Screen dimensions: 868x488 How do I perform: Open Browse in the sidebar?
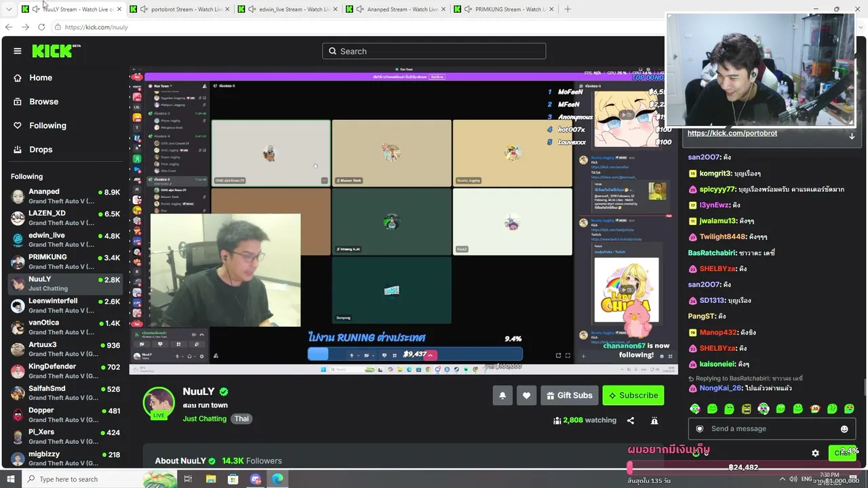click(x=43, y=102)
